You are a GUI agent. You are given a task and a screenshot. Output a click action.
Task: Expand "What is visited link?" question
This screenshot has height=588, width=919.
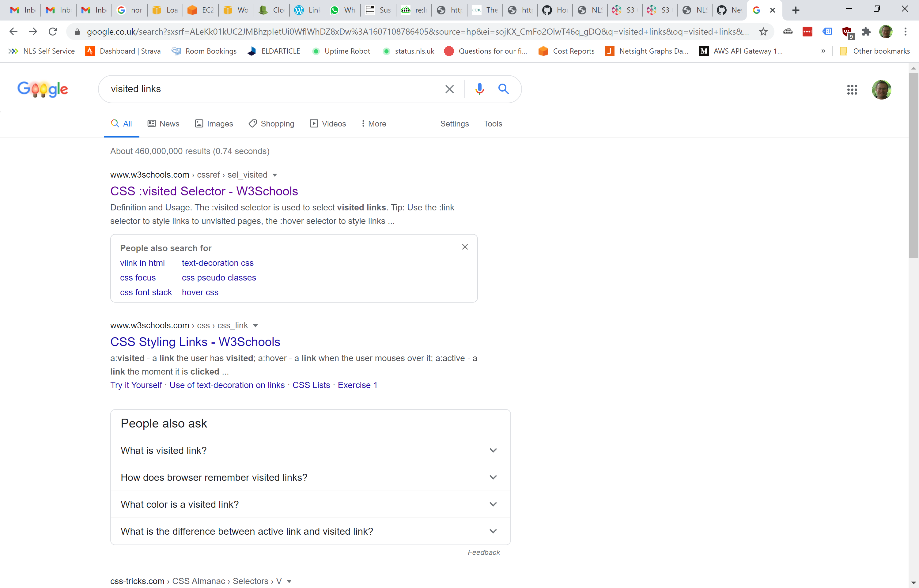pos(310,450)
